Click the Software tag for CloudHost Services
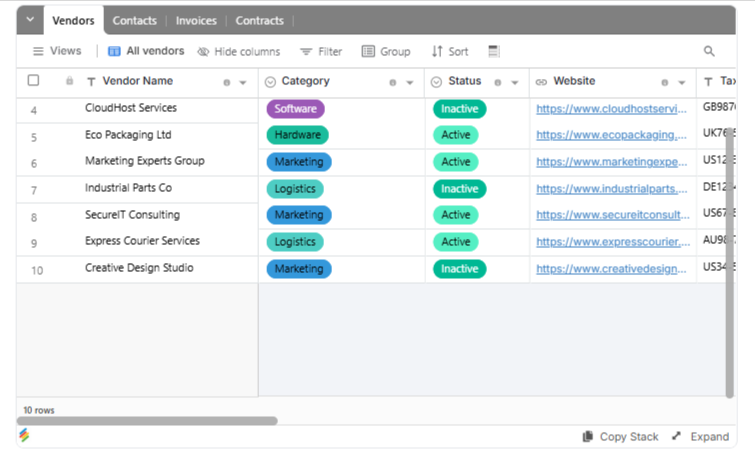Image resolution: width=755 pixels, height=459 pixels. [296, 109]
